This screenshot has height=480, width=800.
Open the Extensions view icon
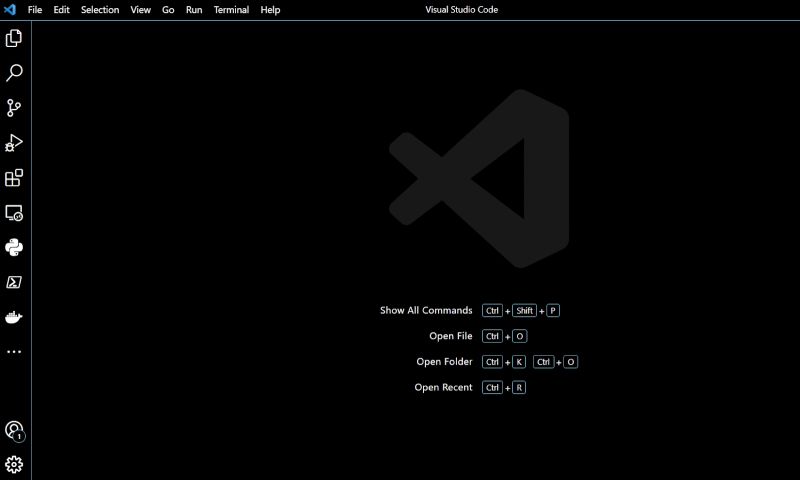click(x=14, y=178)
